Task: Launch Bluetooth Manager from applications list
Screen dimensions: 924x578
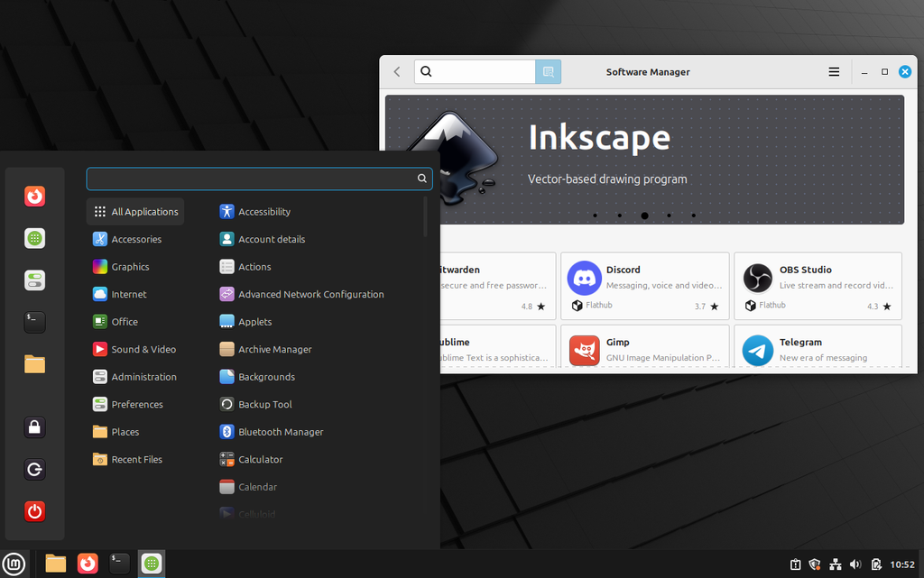Action: pos(271,431)
